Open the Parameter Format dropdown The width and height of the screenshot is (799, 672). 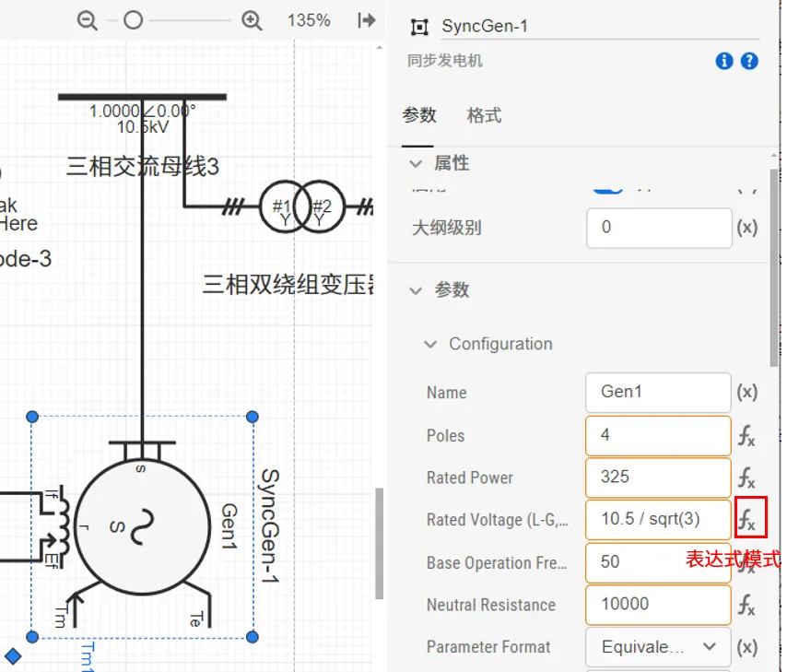658,647
